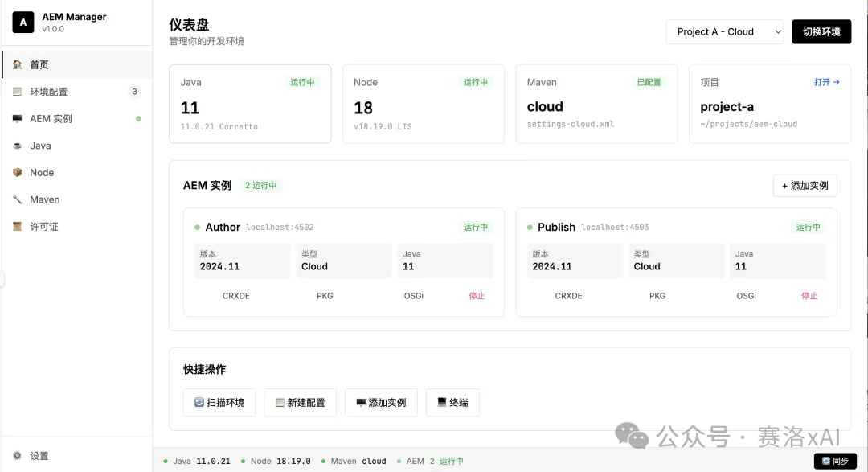Click the house icon beside 首页
This screenshot has width=868, height=472.
(17, 65)
